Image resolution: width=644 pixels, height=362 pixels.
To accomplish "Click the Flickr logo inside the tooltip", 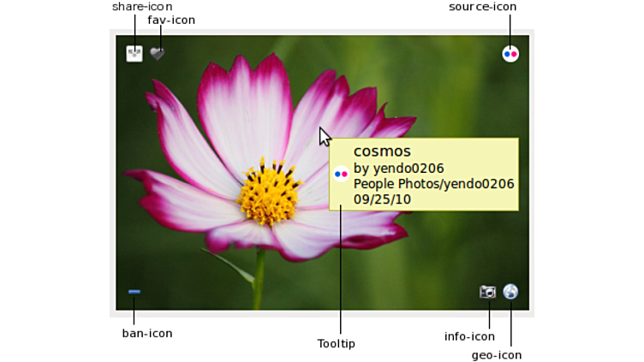I will (x=341, y=174).
